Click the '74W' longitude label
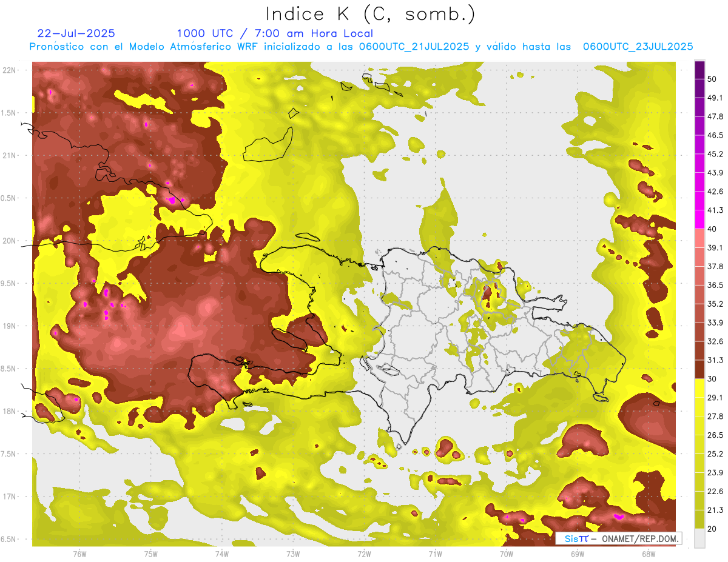This screenshot has height=562, width=728. (x=222, y=554)
